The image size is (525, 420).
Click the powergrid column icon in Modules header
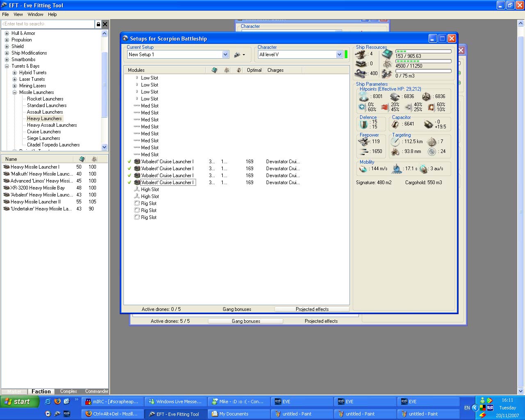pos(227,70)
